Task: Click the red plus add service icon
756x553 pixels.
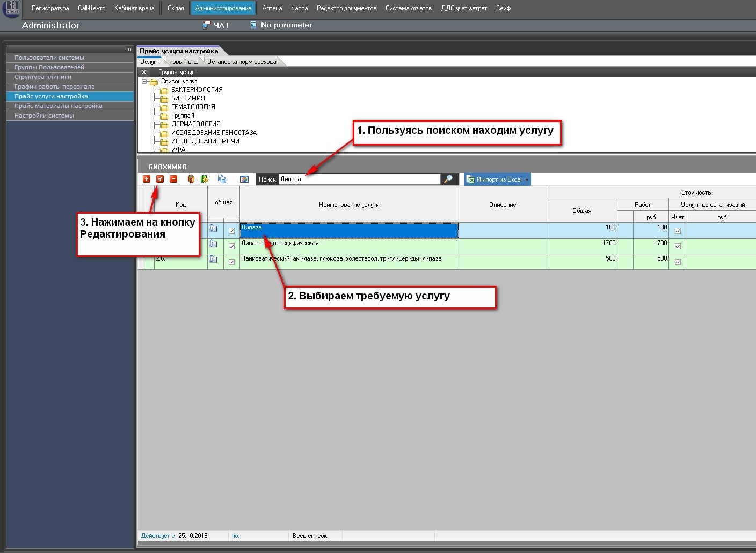Action: (147, 179)
